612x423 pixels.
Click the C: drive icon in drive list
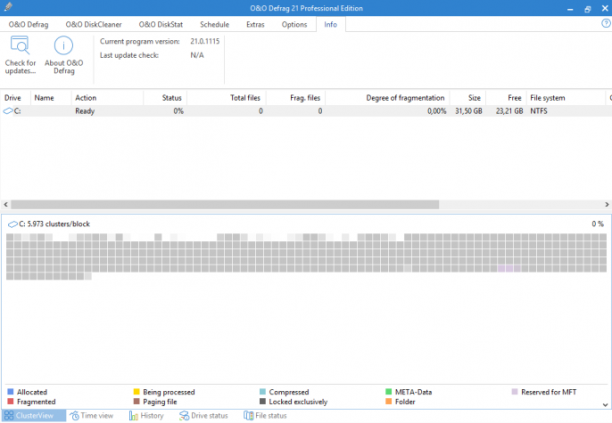coord(8,111)
